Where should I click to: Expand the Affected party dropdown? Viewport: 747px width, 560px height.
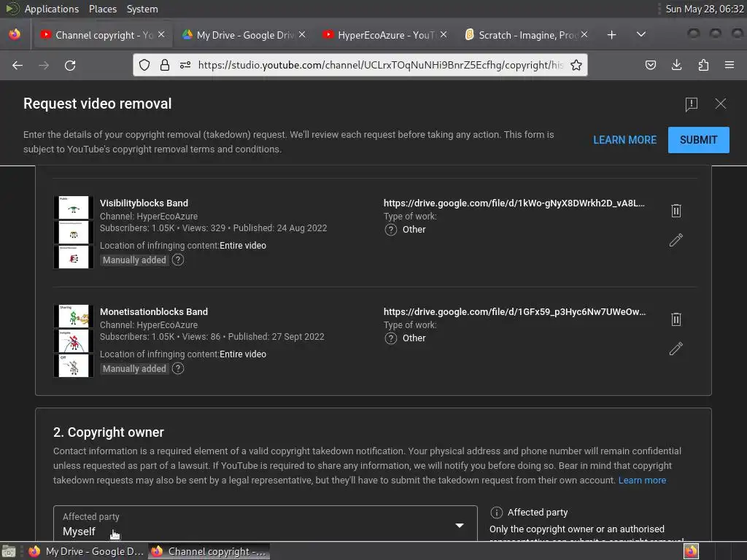pos(266,524)
